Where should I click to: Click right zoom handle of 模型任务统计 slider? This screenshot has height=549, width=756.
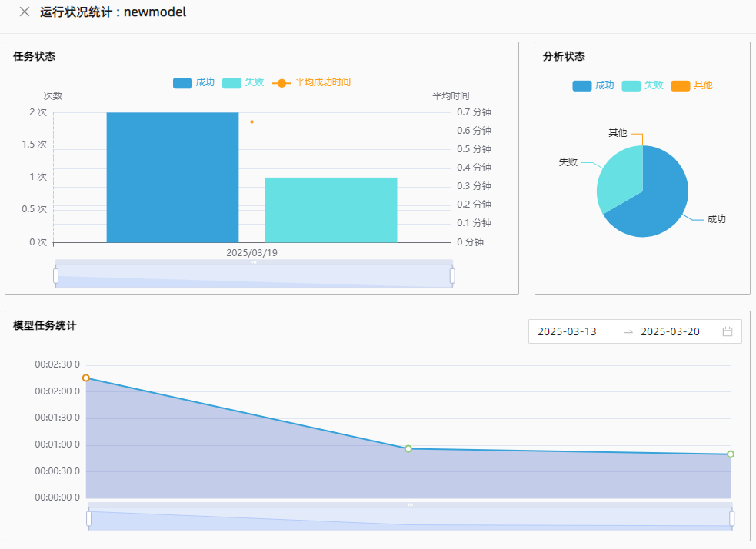732,519
